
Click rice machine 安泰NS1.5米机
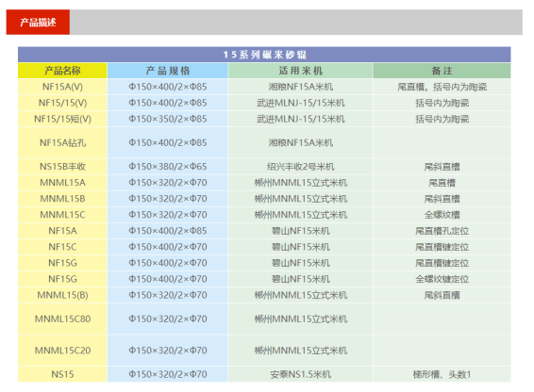[x=300, y=374]
